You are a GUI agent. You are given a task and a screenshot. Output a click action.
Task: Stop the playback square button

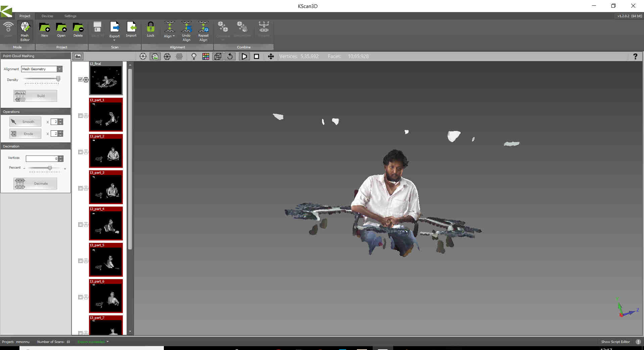(x=257, y=56)
